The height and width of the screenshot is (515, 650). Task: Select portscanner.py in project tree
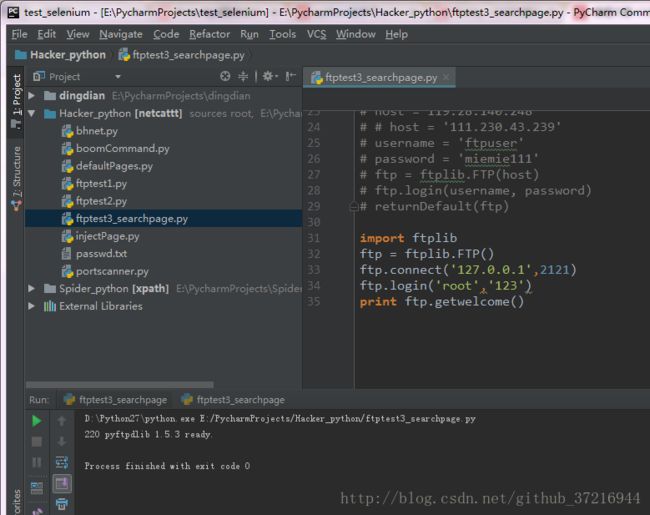pos(111,271)
